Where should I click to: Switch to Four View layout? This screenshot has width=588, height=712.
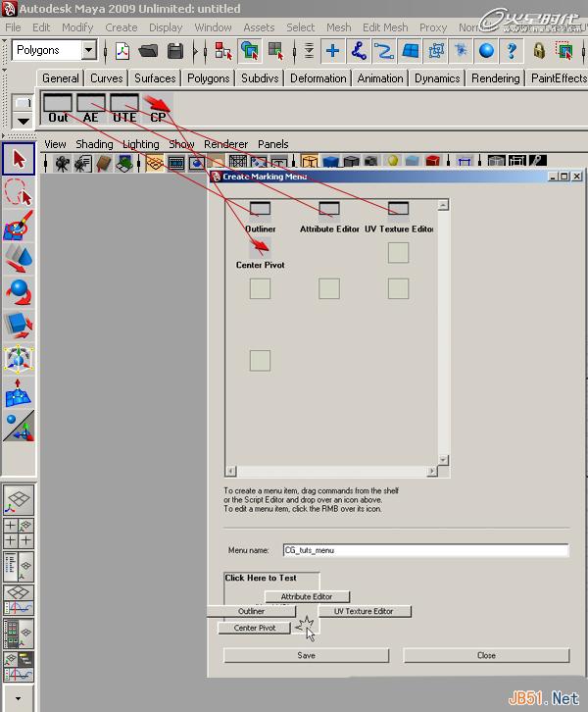tap(19, 534)
